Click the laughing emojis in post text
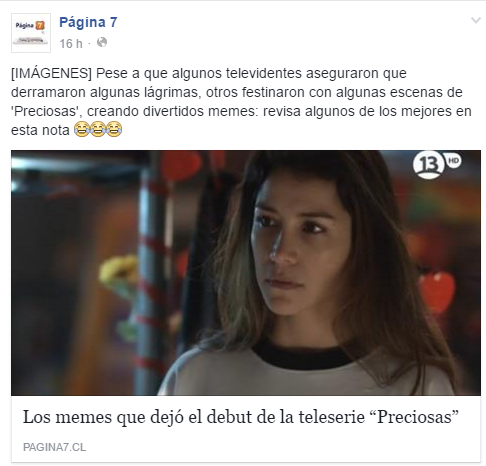 coord(98,129)
